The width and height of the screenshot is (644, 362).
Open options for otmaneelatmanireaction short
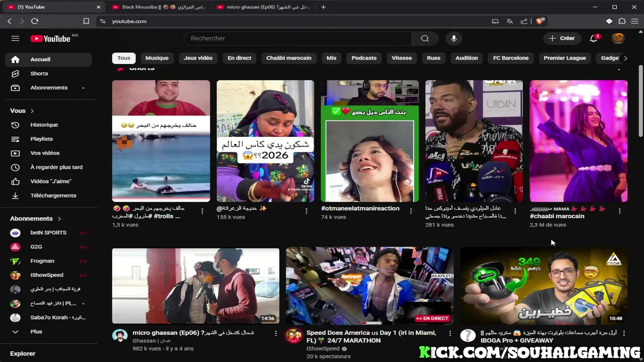[411, 211]
